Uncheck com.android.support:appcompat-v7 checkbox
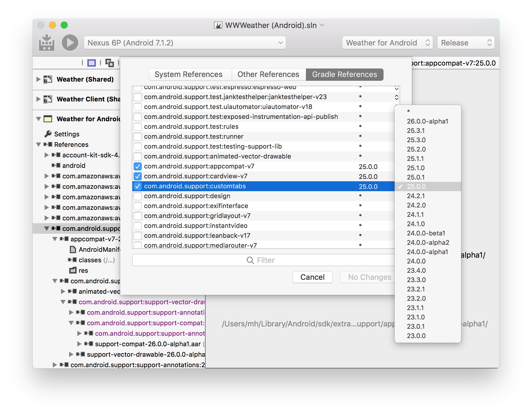Image resolution: width=532 pixels, height=415 pixels. pyautogui.click(x=138, y=166)
